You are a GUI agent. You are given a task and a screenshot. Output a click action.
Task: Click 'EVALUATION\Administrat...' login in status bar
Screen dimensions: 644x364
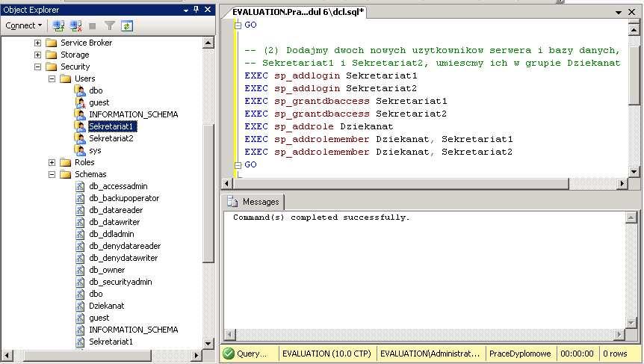click(430, 354)
